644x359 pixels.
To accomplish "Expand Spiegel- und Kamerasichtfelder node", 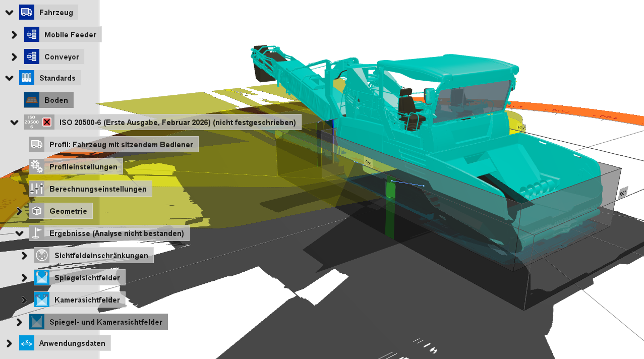I will coord(19,322).
